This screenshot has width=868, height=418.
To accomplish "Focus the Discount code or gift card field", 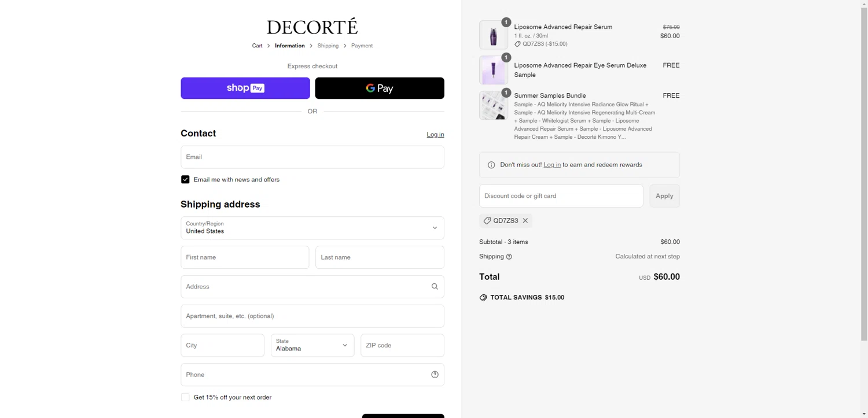I will (x=561, y=196).
